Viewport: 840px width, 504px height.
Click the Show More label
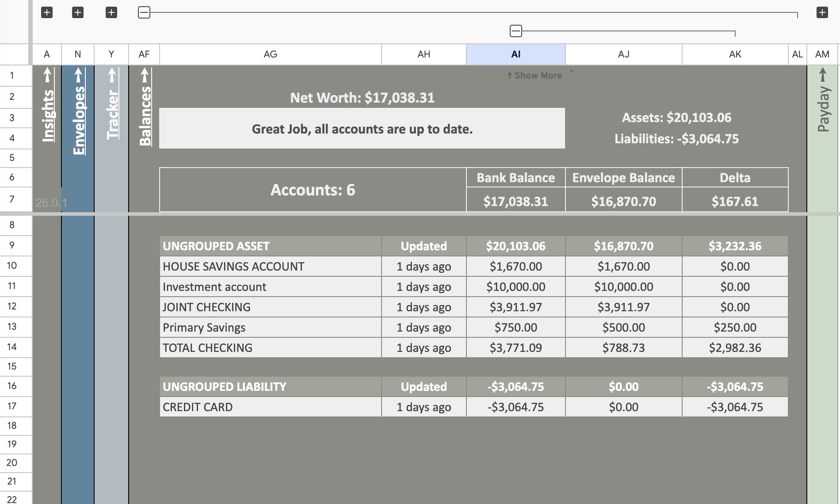point(535,76)
